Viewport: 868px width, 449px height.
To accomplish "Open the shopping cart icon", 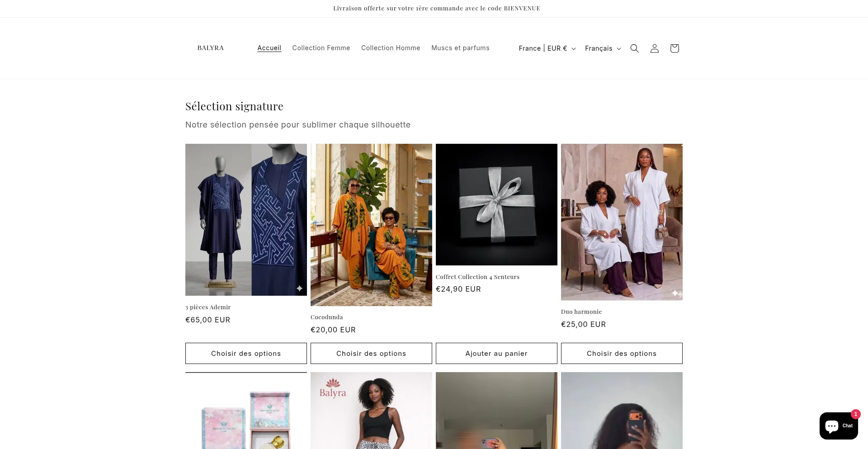I will tap(674, 48).
